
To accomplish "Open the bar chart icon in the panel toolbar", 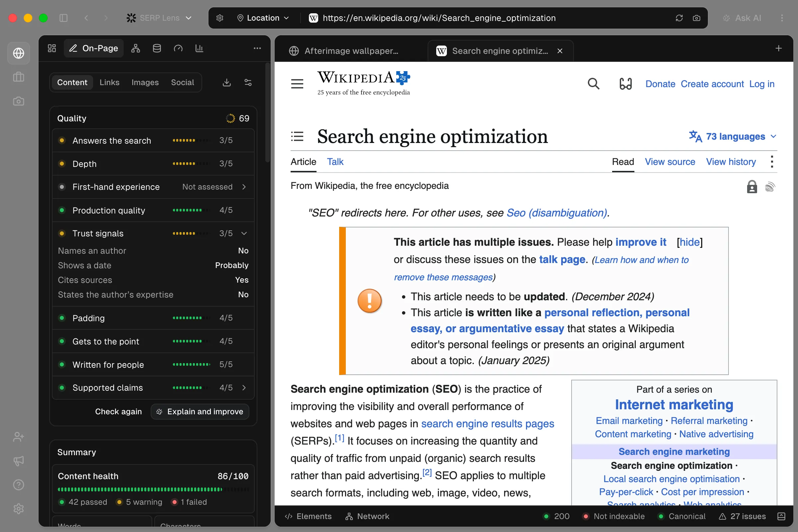I will pos(199,48).
